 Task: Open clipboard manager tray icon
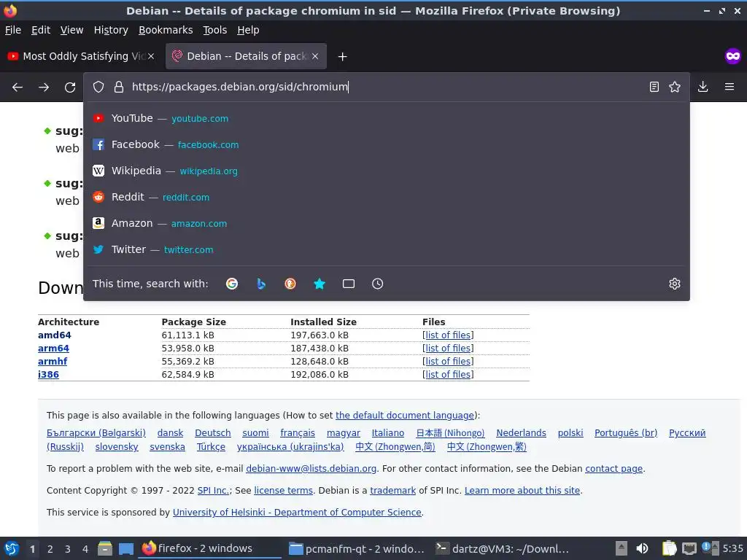point(669,548)
